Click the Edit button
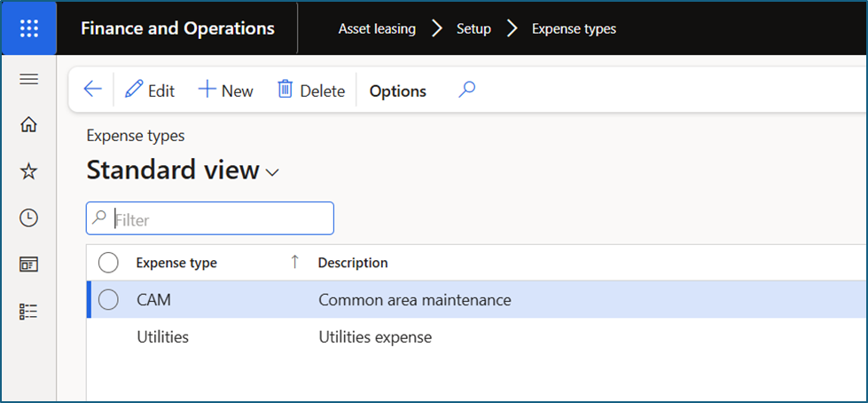Image resolution: width=868 pixels, height=403 pixels. coord(150,91)
